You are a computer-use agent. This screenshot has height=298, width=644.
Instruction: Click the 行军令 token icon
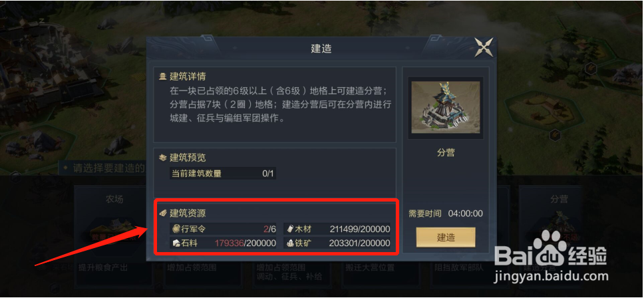coord(176,229)
